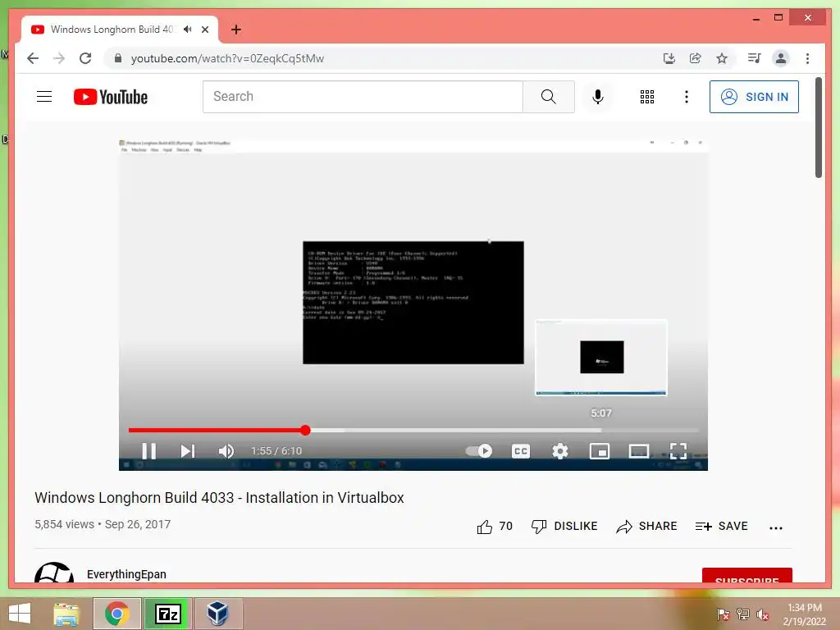Reload the YouTube page
The image size is (840, 630).
coord(85,58)
